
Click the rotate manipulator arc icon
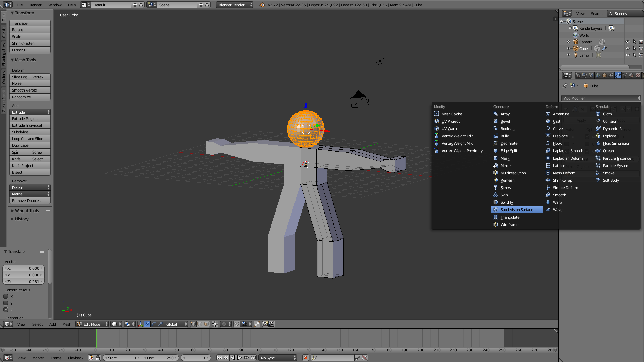(154, 324)
